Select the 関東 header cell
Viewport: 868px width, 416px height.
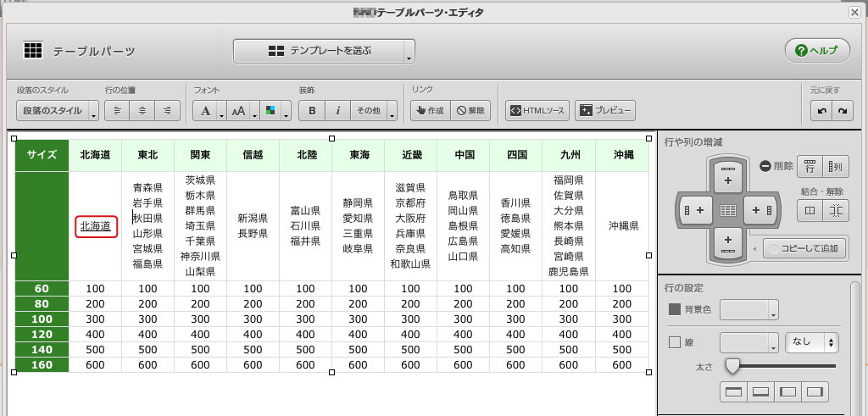click(200, 155)
